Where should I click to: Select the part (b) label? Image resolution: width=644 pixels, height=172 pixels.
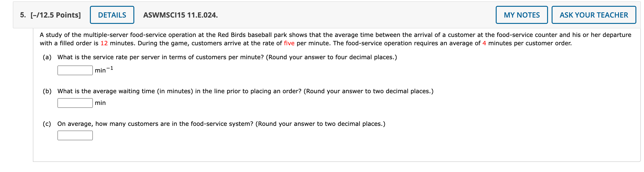click(x=48, y=91)
